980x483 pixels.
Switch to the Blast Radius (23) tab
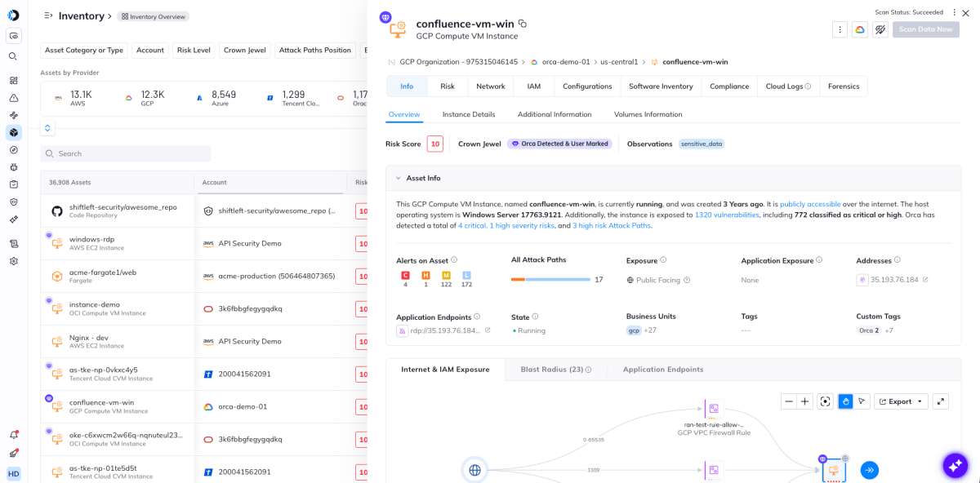click(x=556, y=370)
